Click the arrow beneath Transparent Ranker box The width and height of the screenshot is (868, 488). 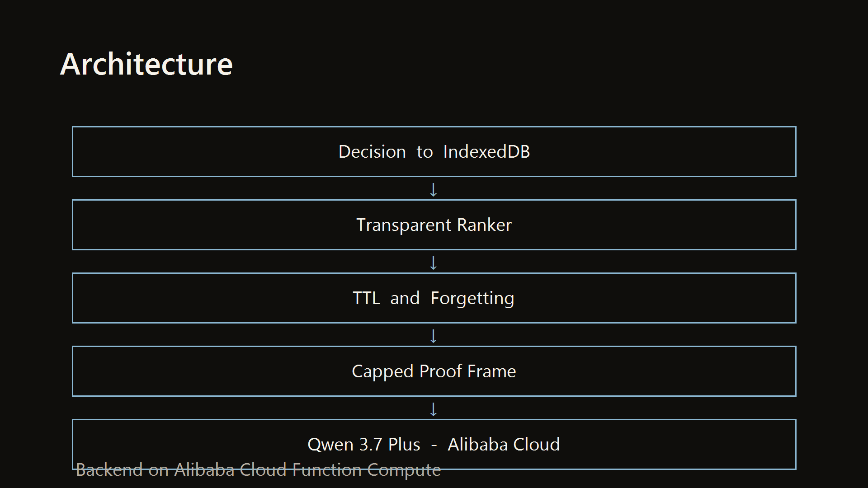pyautogui.click(x=433, y=263)
